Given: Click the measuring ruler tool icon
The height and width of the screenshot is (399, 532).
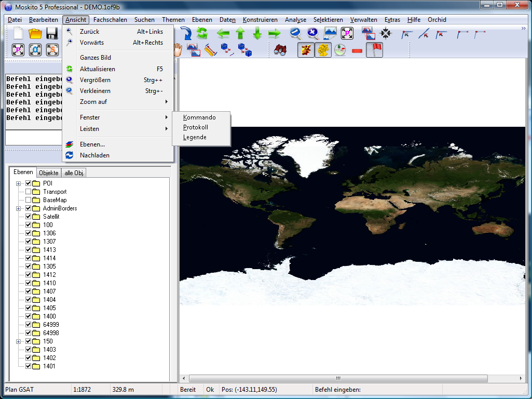Looking at the screenshot, I should pyautogui.click(x=210, y=50).
